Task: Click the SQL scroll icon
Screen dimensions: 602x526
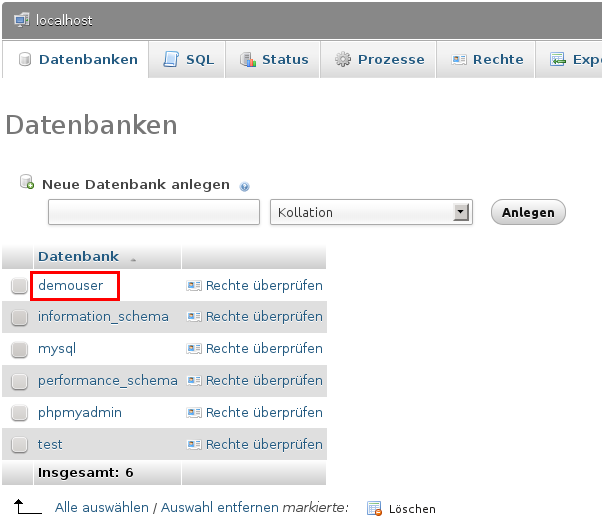Action: 171,60
